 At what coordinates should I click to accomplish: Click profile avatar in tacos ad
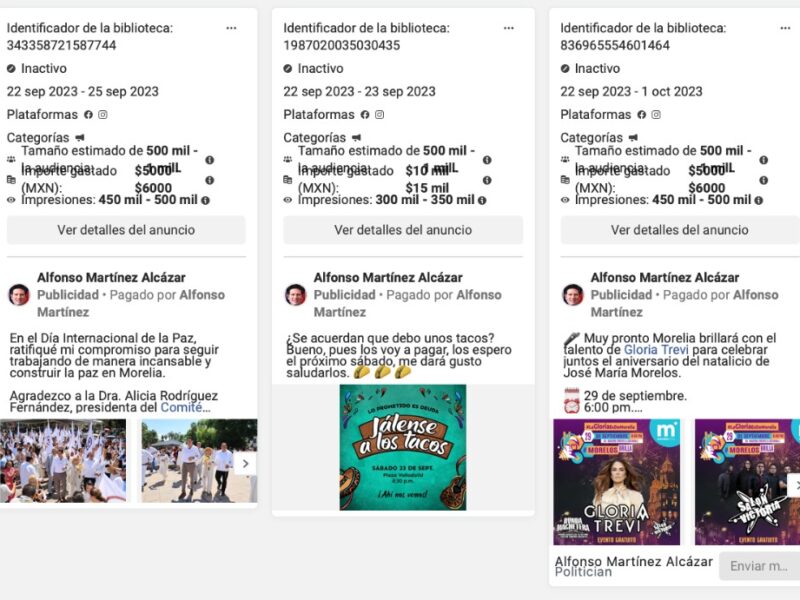(x=295, y=295)
